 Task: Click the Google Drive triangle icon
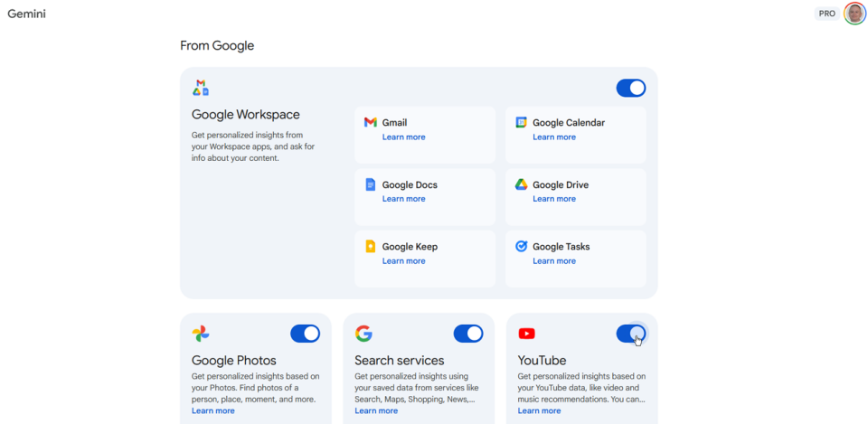click(x=521, y=184)
